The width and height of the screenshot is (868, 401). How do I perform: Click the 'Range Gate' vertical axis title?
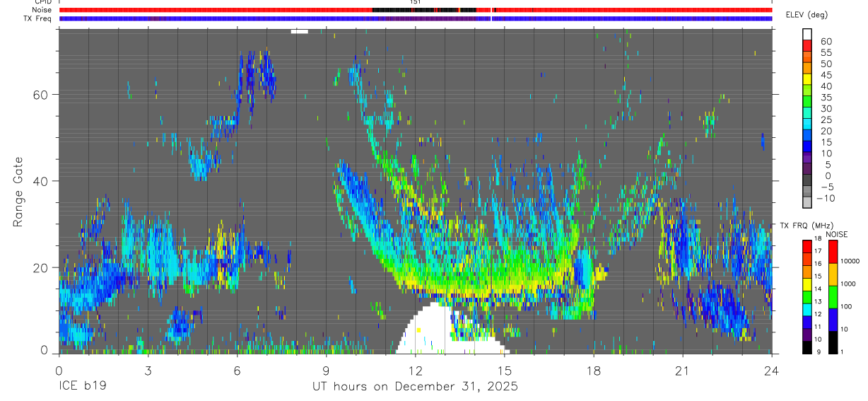[x=19, y=192]
